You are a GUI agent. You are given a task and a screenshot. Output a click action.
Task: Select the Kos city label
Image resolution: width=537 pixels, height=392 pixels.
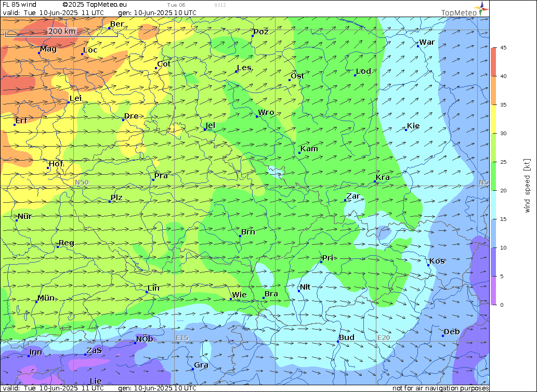(x=437, y=261)
